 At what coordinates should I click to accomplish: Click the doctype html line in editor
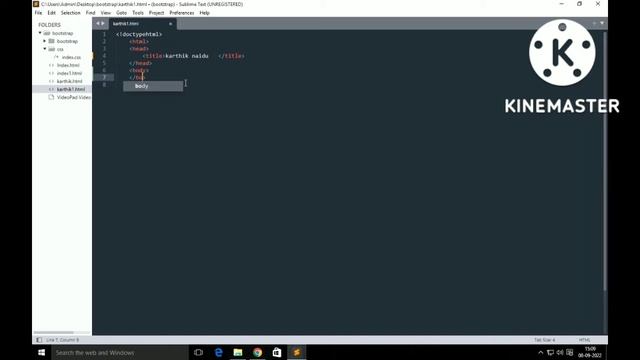[x=139, y=34]
